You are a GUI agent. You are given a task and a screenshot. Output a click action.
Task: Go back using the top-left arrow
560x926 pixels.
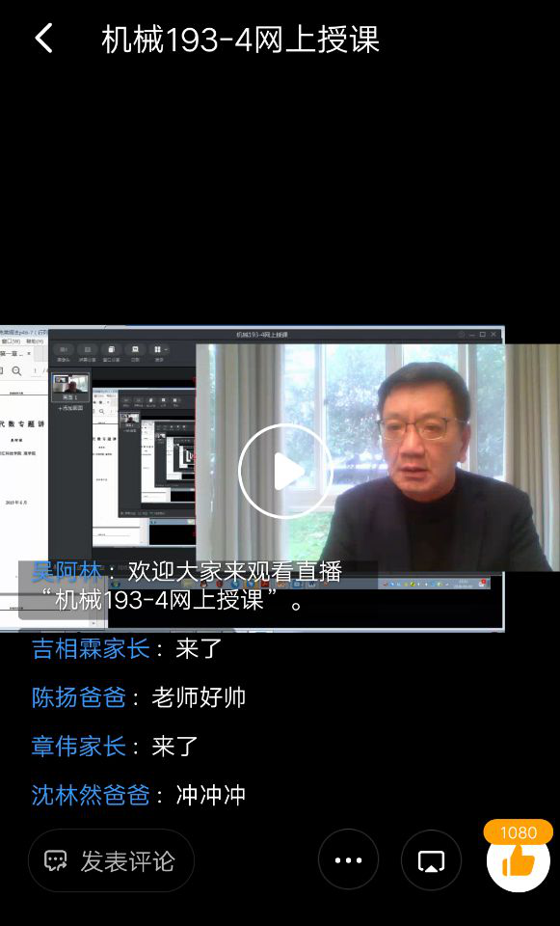(44, 39)
